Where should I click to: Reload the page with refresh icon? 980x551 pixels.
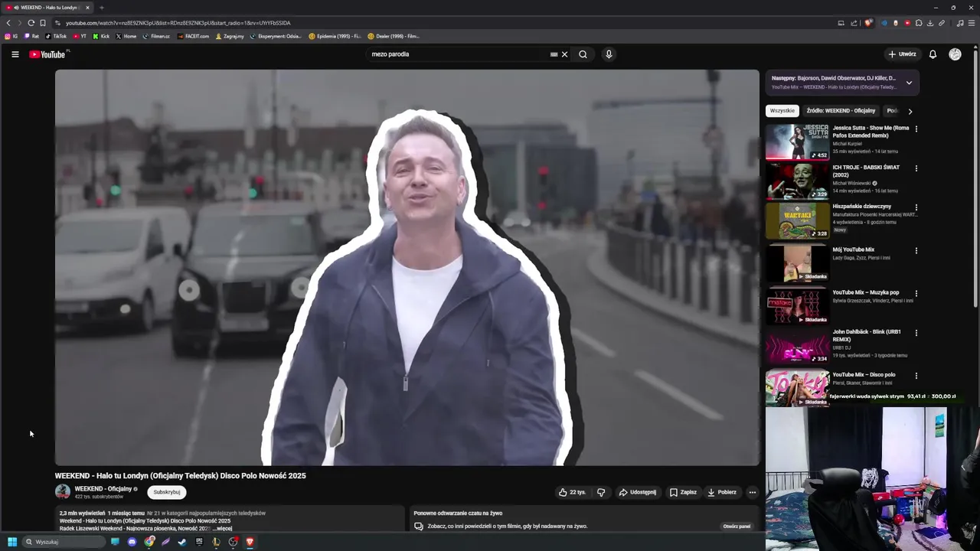coord(31,23)
